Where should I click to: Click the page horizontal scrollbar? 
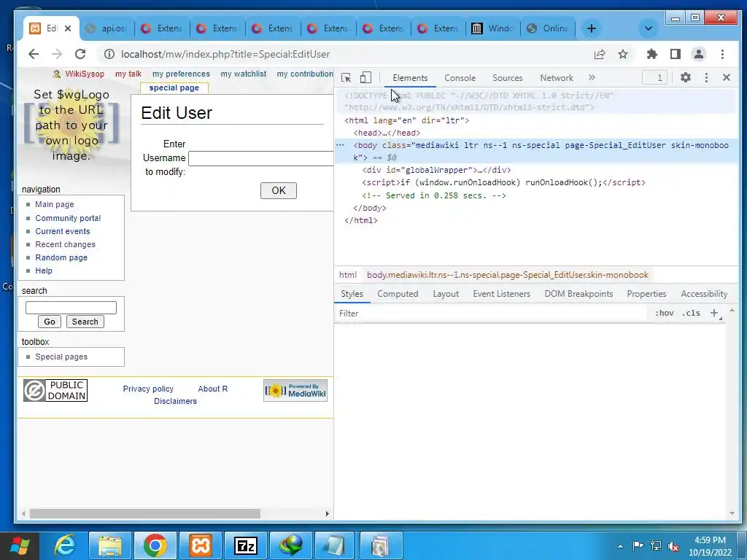(145, 514)
